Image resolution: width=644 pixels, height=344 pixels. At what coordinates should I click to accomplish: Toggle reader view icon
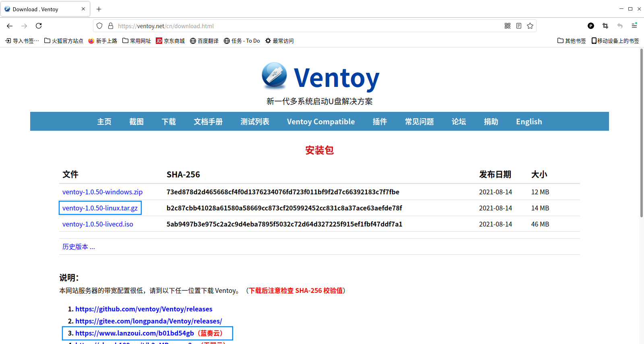tap(519, 26)
